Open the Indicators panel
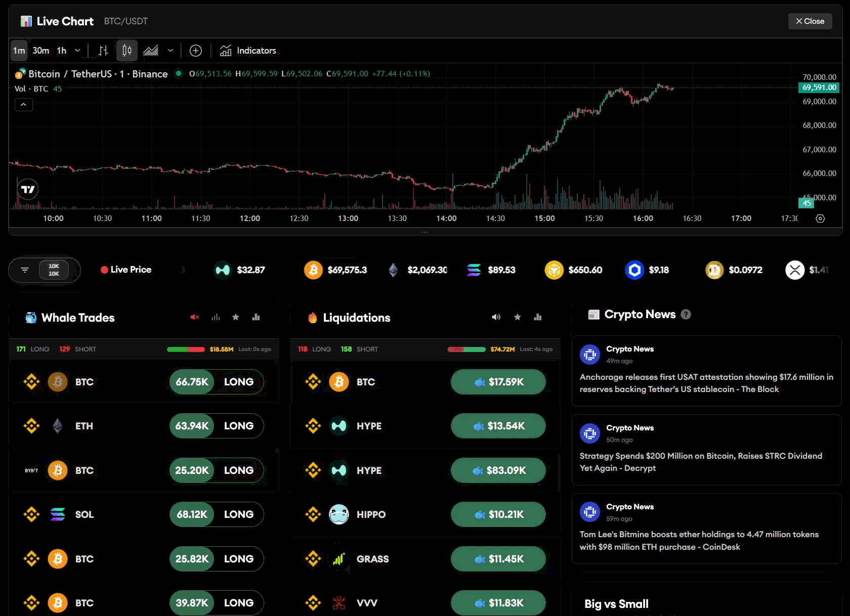The width and height of the screenshot is (850, 616). coord(248,51)
